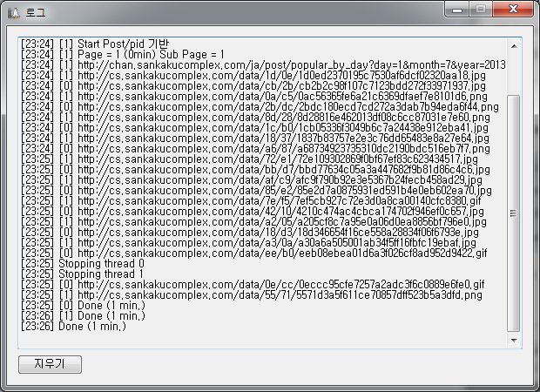Minimize the 로그 window
Viewport: 540px width, 392px height.
457,10
